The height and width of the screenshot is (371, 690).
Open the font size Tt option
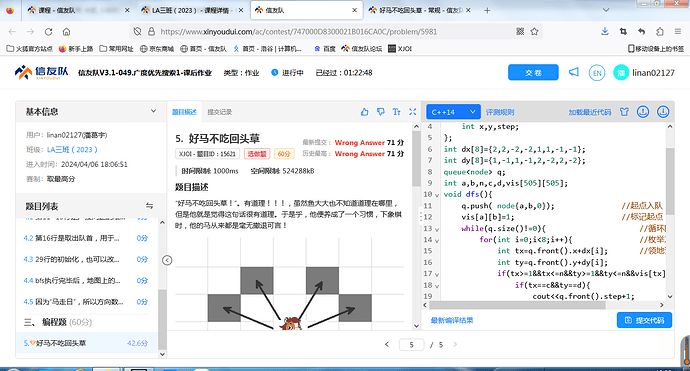[396, 112]
